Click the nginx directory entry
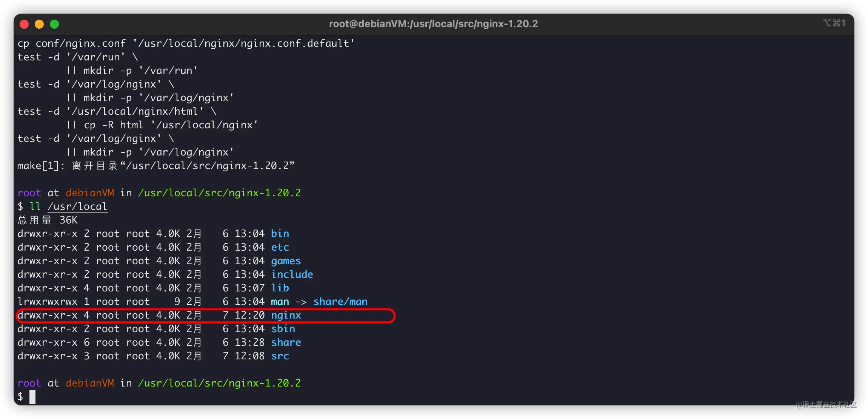This screenshot has width=868, height=419. point(285,315)
